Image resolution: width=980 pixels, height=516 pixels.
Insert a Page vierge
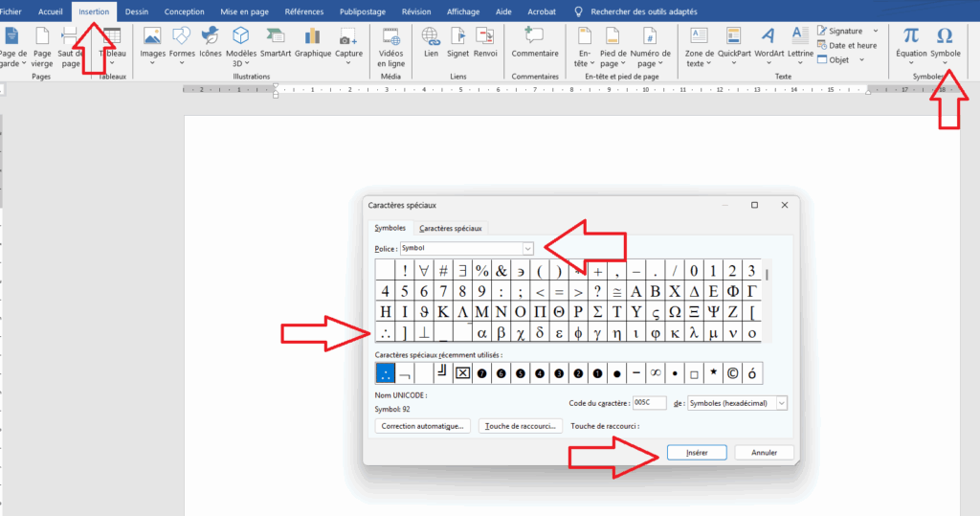pyautogui.click(x=42, y=47)
